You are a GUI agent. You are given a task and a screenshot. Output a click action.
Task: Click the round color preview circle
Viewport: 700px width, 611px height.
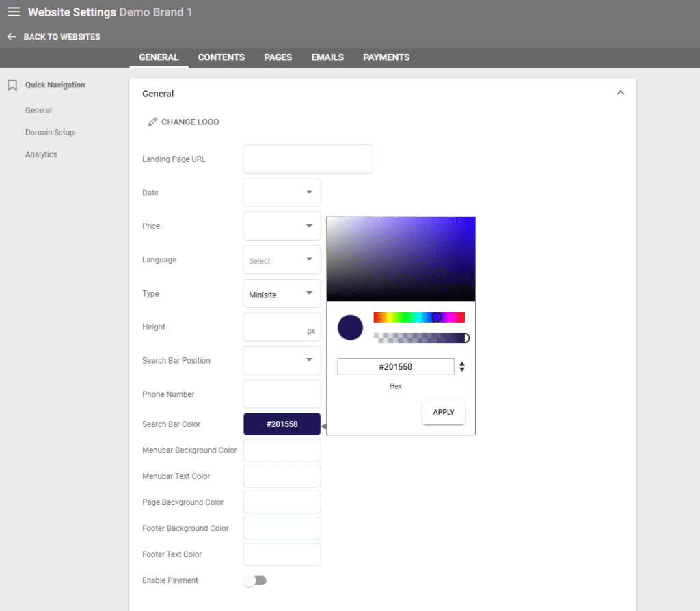point(350,327)
